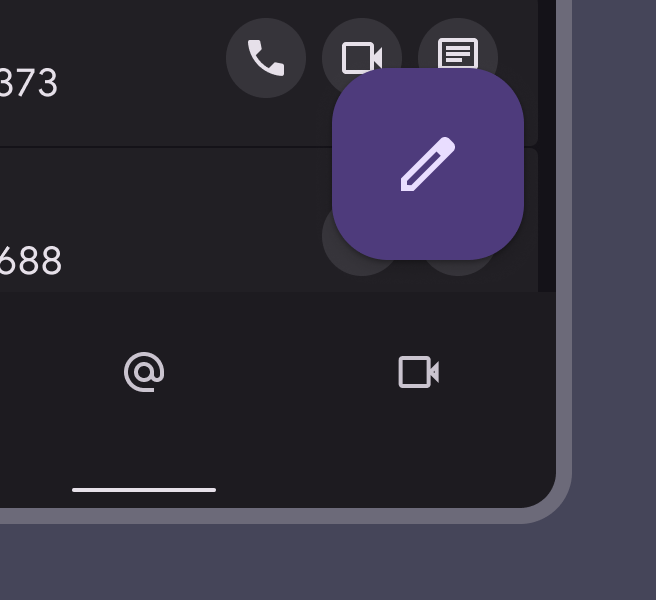
Task: Tap the phone number ending in 373
Action: point(28,82)
